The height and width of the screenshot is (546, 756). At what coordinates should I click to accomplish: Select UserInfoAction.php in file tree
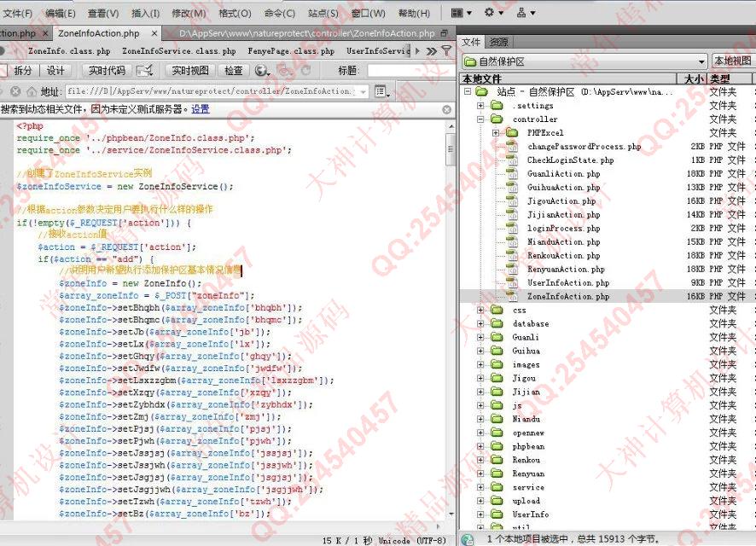click(568, 283)
